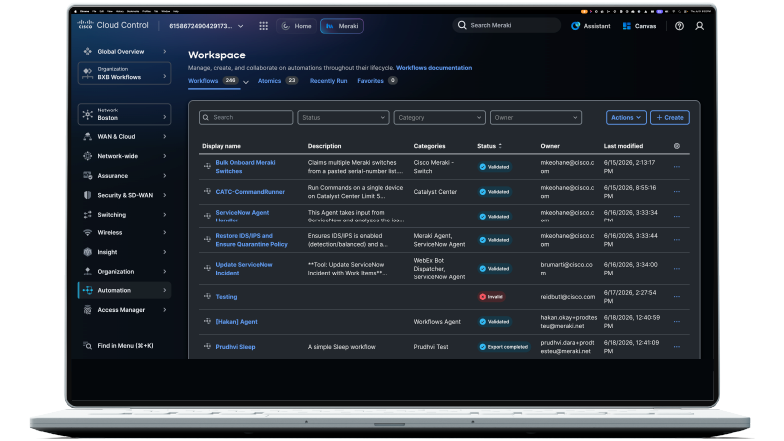Open the Workflows documentation link
The width and height of the screenshot is (784, 441).
(x=434, y=68)
